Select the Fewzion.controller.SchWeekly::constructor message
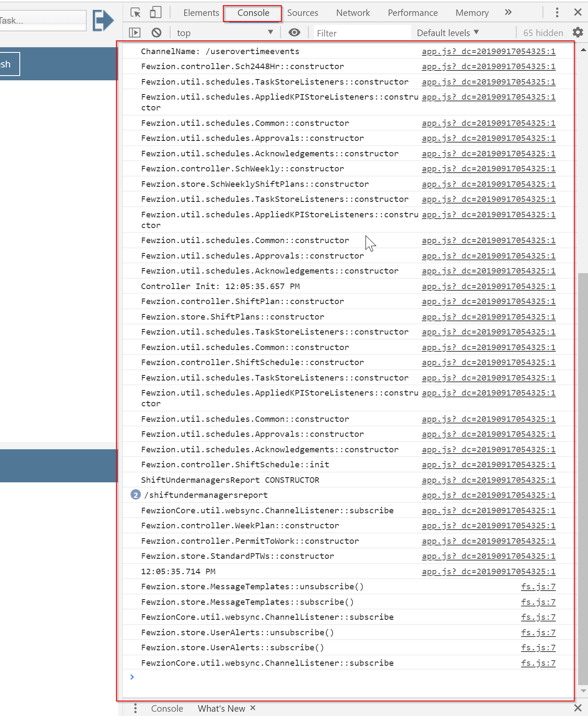Screen dimensions: 588x716 (242, 169)
